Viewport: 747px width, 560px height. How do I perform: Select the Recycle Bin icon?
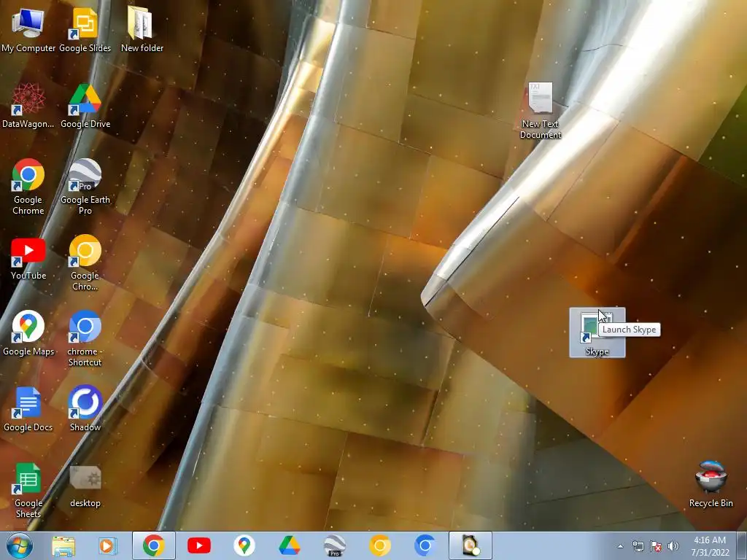711,484
